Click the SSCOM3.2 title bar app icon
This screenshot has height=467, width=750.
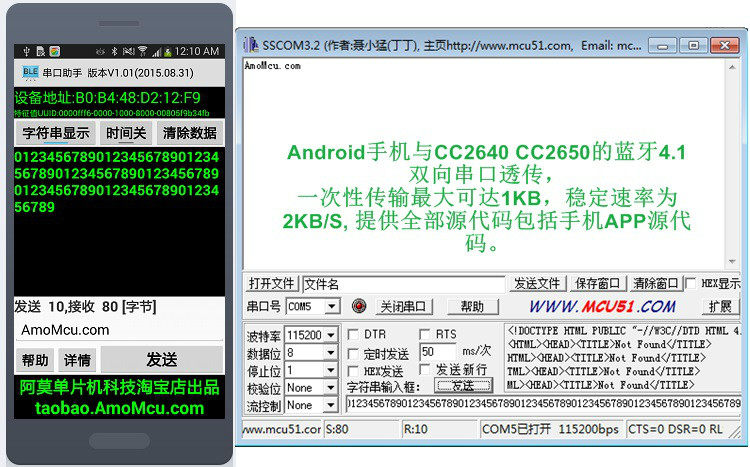250,45
